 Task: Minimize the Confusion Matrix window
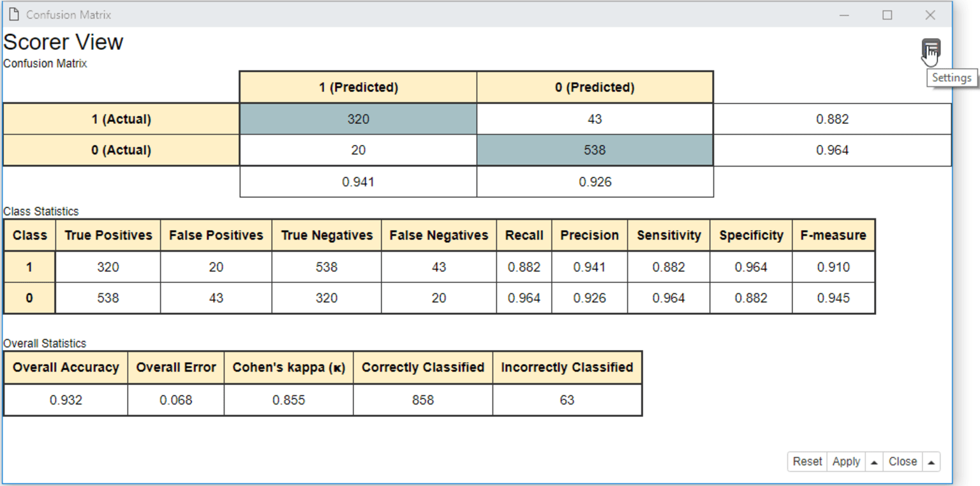pyautogui.click(x=844, y=15)
